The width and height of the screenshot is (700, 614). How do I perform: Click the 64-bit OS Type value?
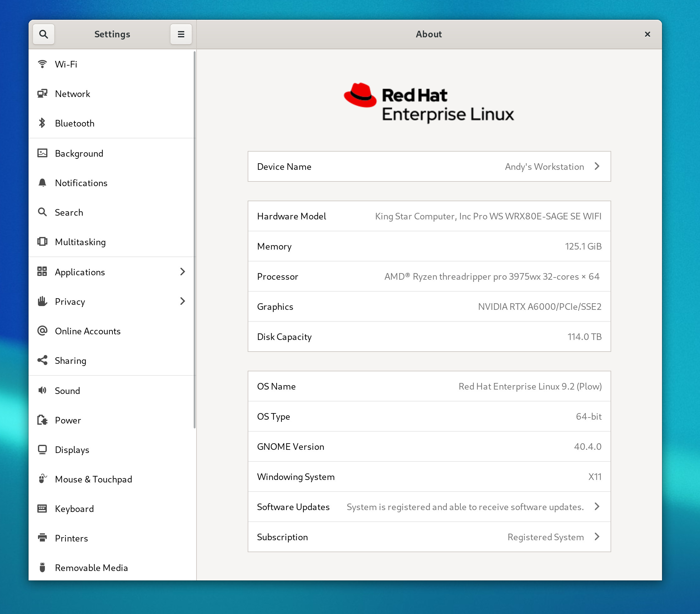tap(589, 417)
